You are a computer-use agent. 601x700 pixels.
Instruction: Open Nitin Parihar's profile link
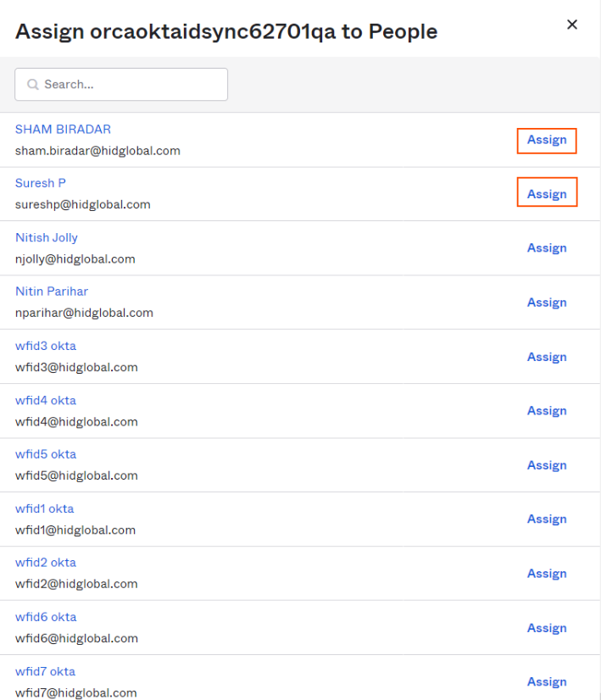tap(52, 292)
